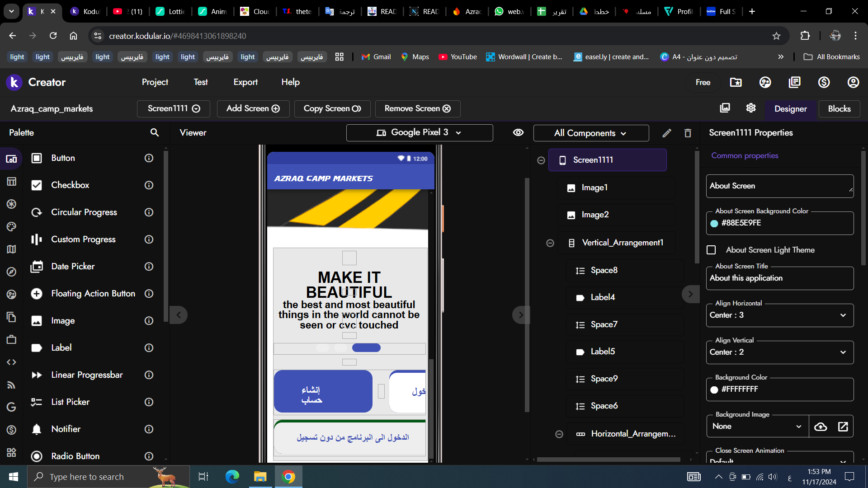
Task: Expand All Components filter dropdown
Action: click(x=590, y=133)
